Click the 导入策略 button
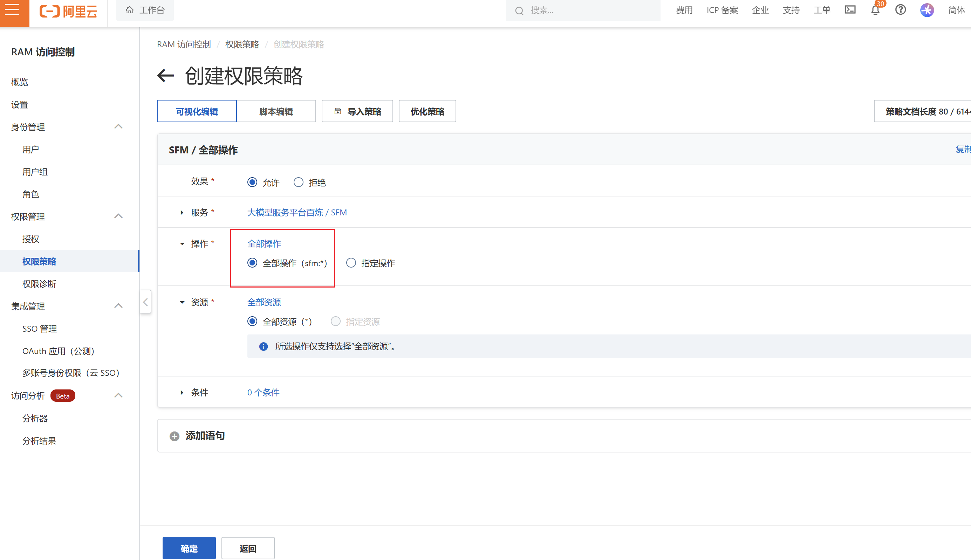Screen dimensions: 971x560 coord(357,111)
